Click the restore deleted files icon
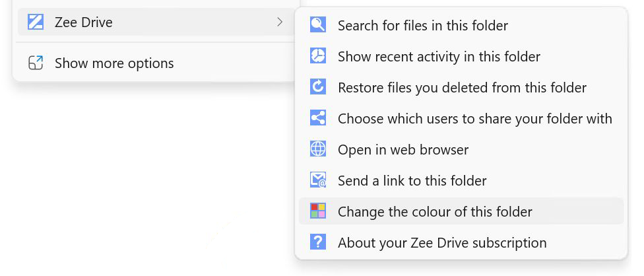 pyautogui.click(x=318, y=87)
